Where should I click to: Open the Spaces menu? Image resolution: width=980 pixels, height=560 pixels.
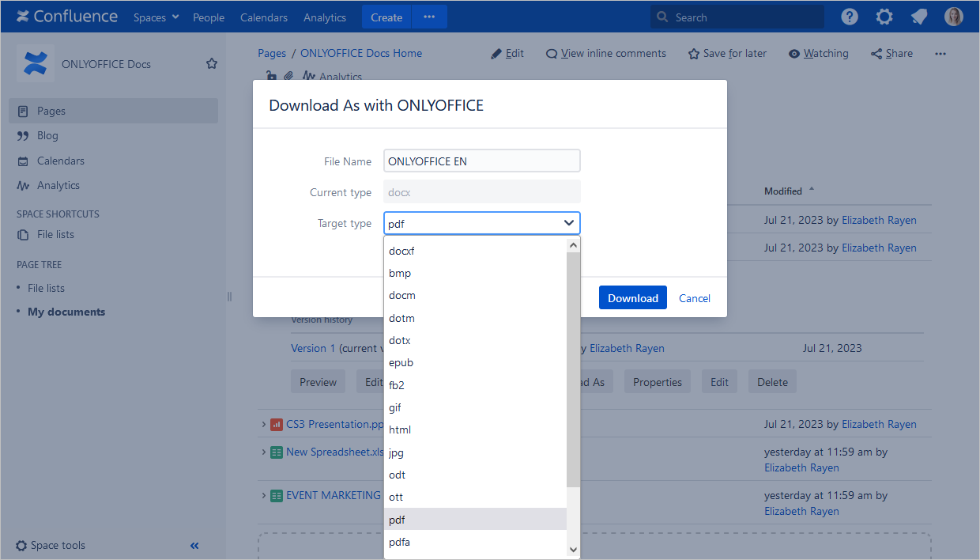[x=155, y=17]
